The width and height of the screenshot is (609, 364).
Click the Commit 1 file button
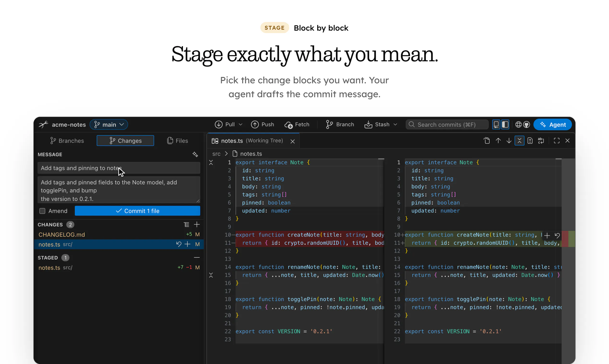138,211
